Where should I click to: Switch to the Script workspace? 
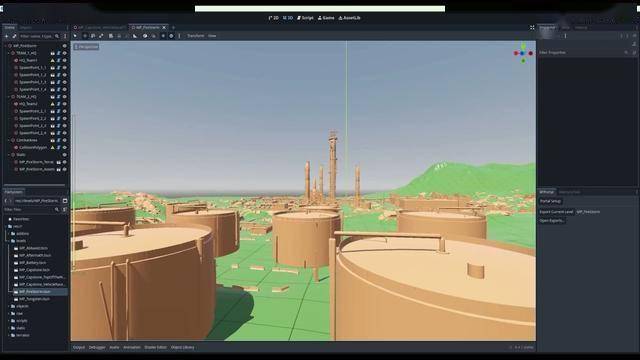coord(305,18)
